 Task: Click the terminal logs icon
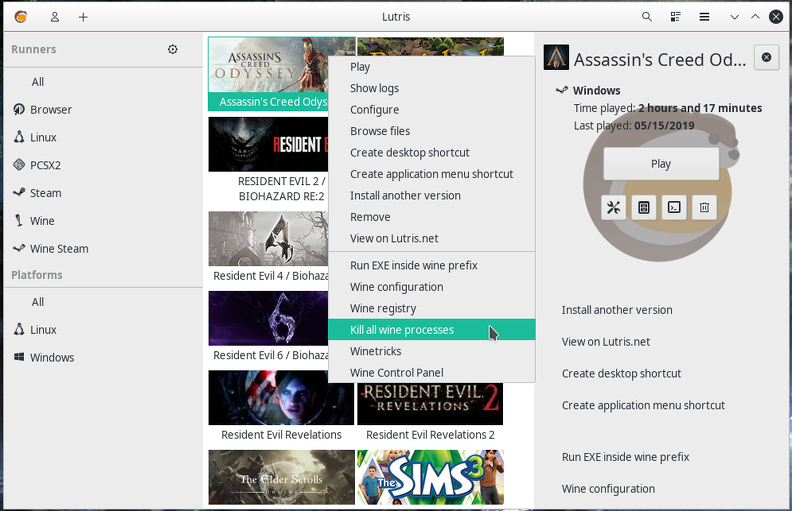click(x=674, y=207)
